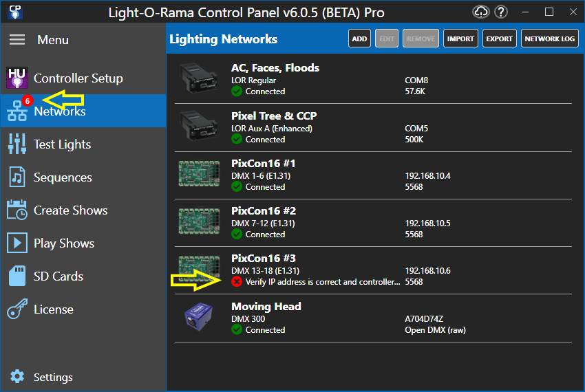Click the Play Shows play icon
Image resolution: width=585 pixels, height=392 pixels.
[x=17, y=243]
